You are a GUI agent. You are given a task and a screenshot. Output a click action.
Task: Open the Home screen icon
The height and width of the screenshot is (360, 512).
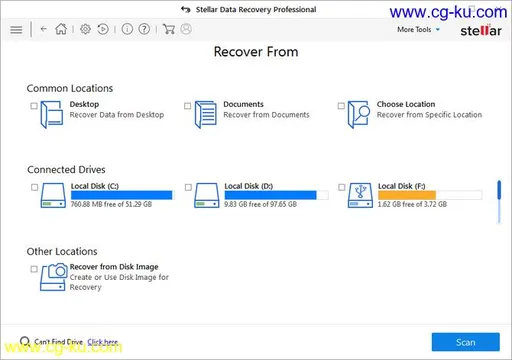coord(61,29)
